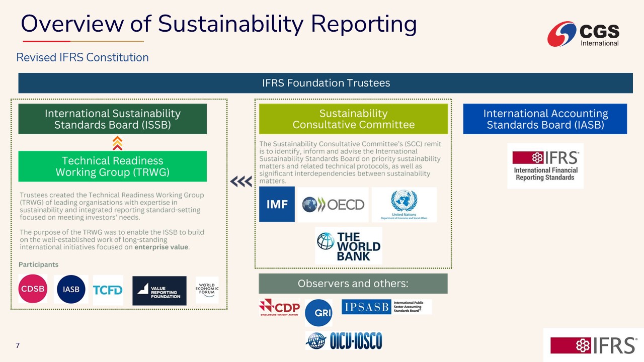Select the IFRS Foundation Trustees banner
Image resolution: width=644 pixels, height=362 pixels.
(x=326, y=83)
